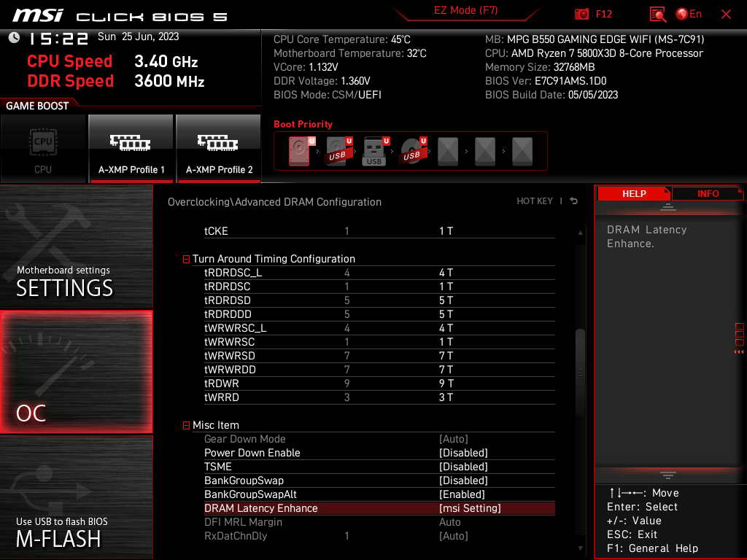Edit the tRDRDSC value 1 T

[446, 286]
